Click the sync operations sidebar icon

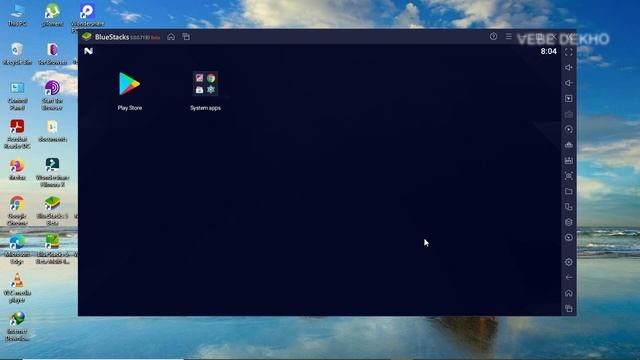click(x=569, y=129)
